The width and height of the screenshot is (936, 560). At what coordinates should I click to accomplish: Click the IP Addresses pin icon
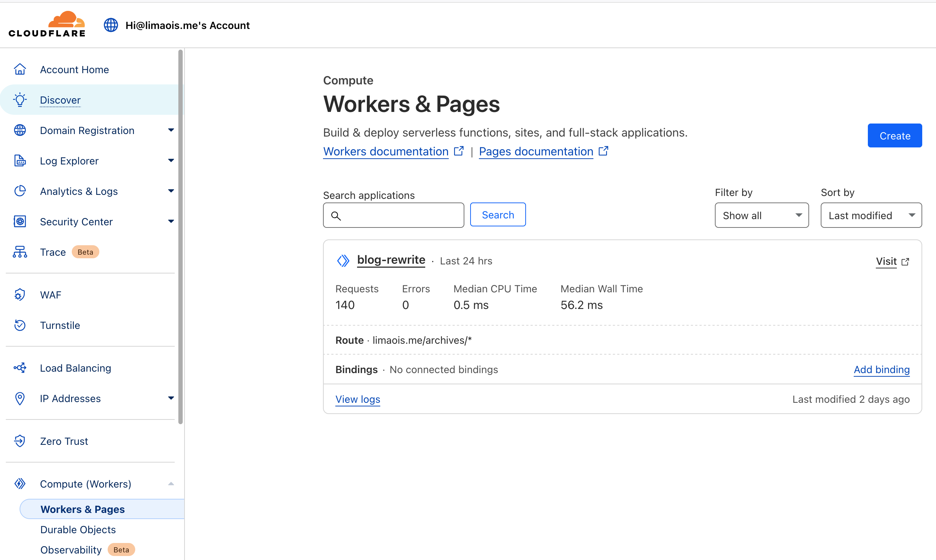pos(20,398)
